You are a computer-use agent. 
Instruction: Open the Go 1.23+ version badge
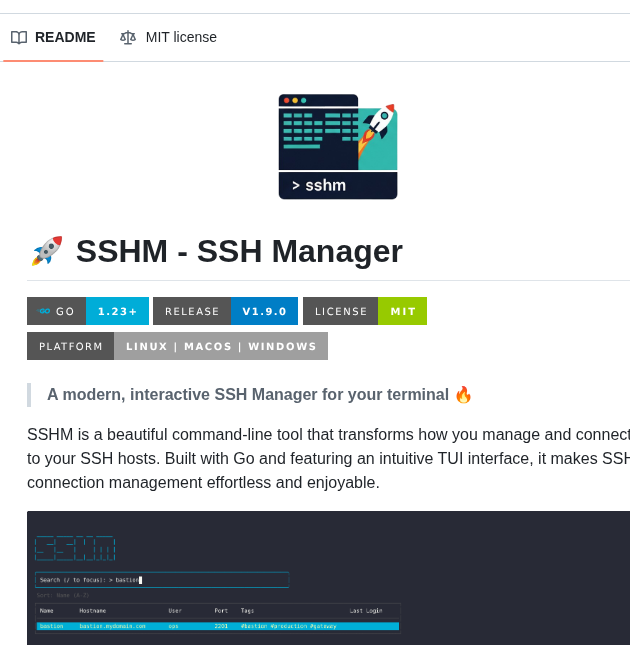pyautogui.click(x=88, y=311)
